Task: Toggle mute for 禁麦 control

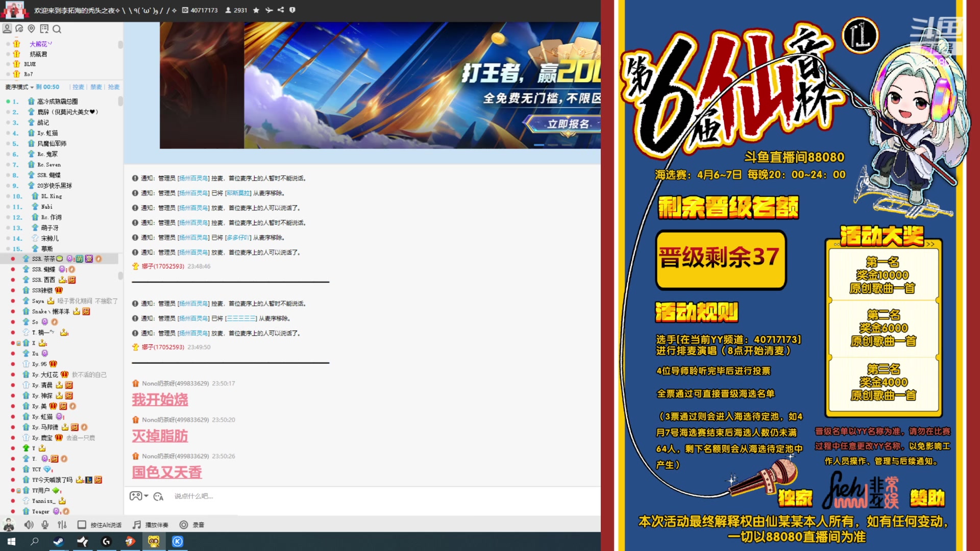Action: pos(95,87)
